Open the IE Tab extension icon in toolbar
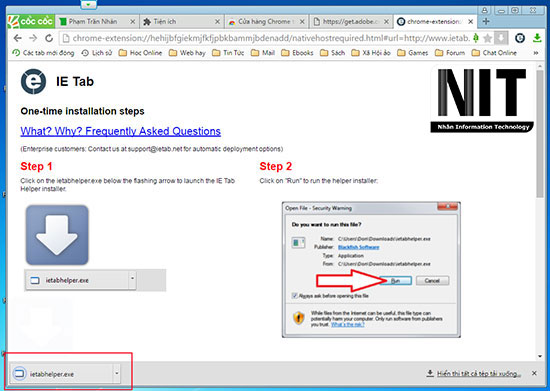550x391 pixels. click(520, 38)
